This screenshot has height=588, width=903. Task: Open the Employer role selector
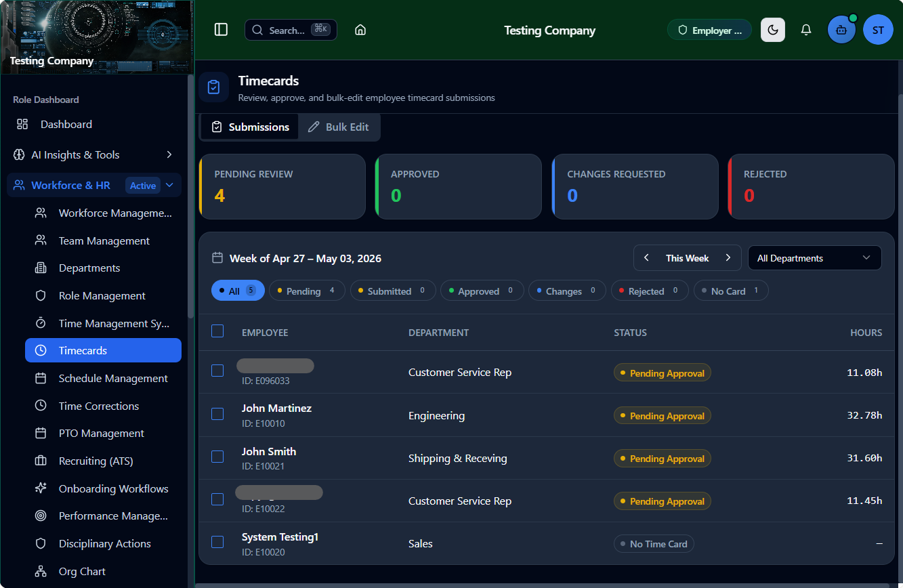(x=709, y=30)
